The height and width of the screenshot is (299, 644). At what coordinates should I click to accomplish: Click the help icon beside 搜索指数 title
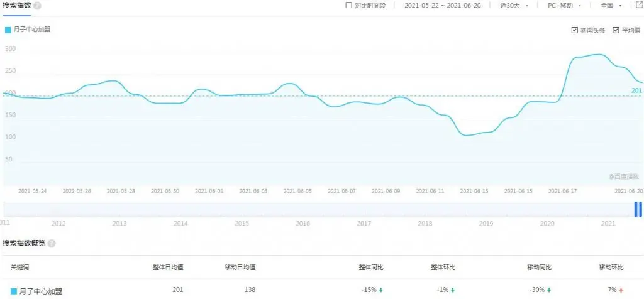pyautogui.click(x=37, y=6)
